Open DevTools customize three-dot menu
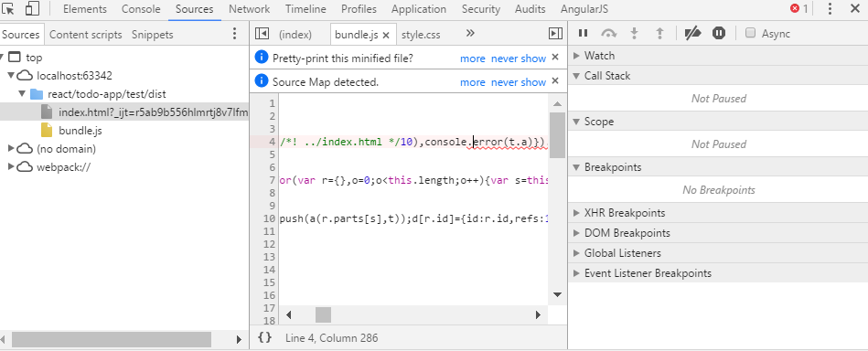This screenshot has width=868, height=351. point(830,9)
